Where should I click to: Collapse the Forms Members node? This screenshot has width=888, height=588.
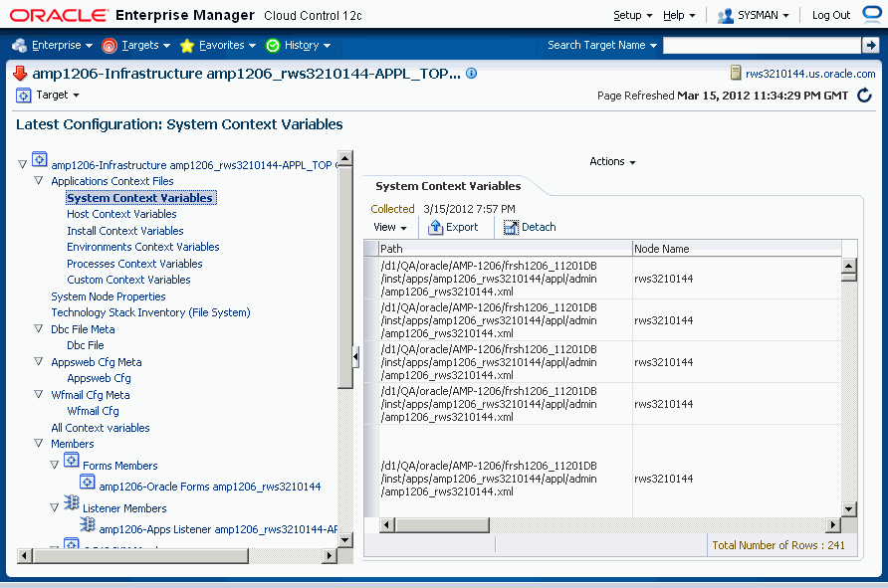click(x=54, y=465)
